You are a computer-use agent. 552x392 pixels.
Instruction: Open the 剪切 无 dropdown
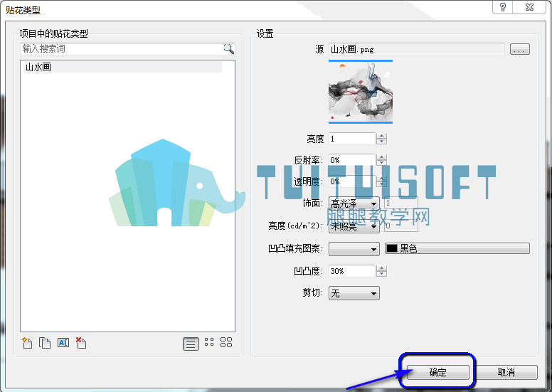click(354, 293)
